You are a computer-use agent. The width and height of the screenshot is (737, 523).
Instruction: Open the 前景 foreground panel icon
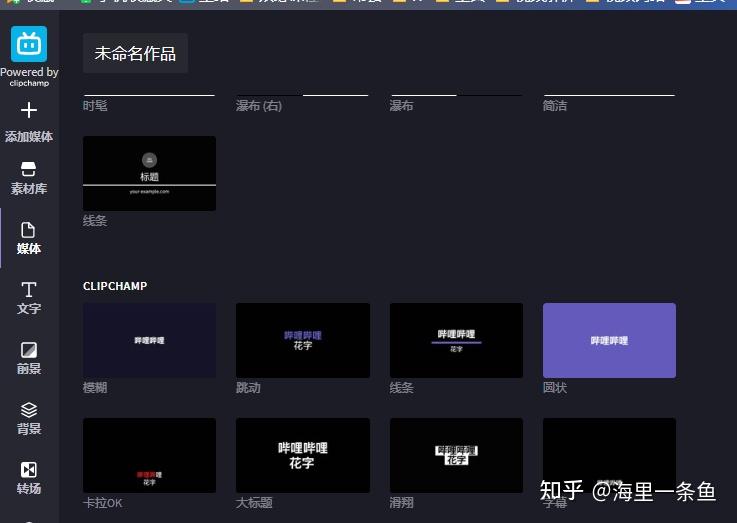[x=29, y=350]
